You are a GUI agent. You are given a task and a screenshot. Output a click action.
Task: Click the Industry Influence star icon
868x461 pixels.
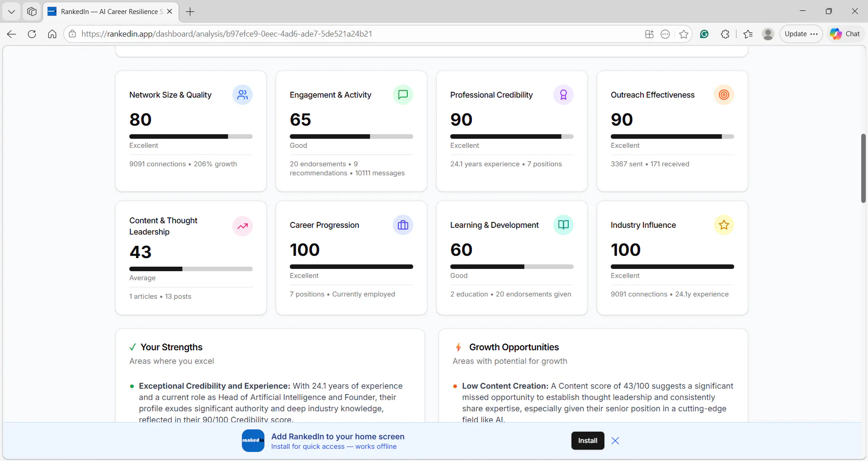[x=724, y=225]
